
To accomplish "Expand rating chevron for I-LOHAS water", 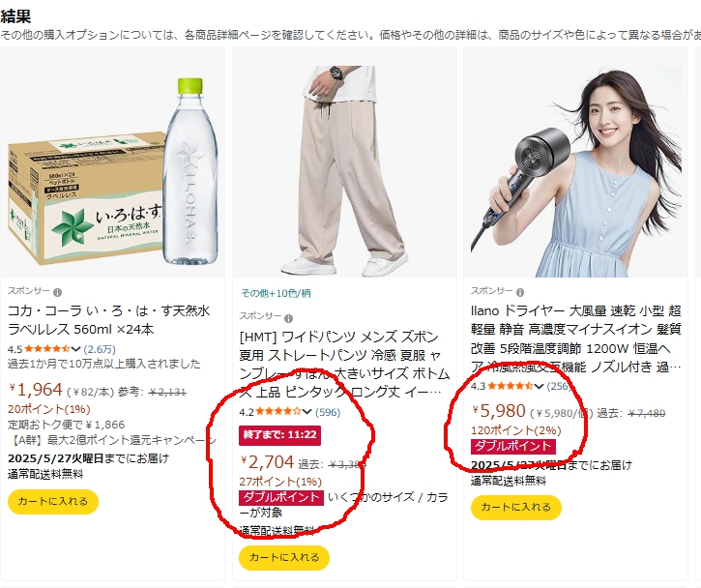I will 75,349.
